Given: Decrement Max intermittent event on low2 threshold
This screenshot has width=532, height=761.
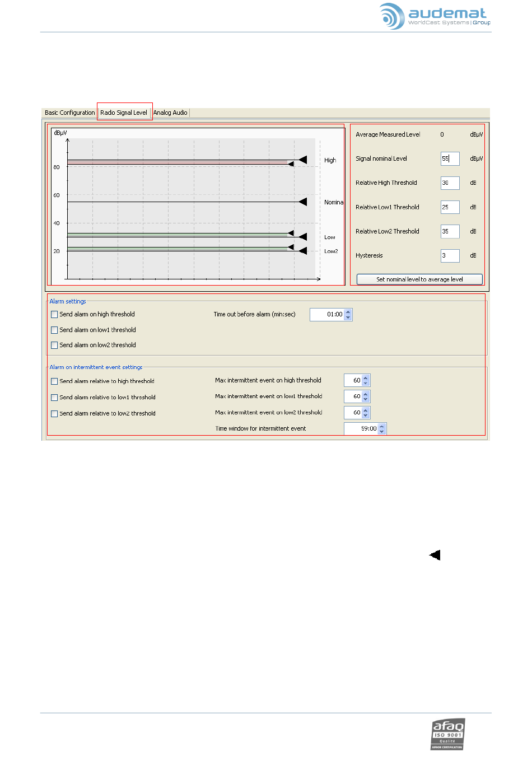Looking at the screenshot, I should click(x=366, y=415).
